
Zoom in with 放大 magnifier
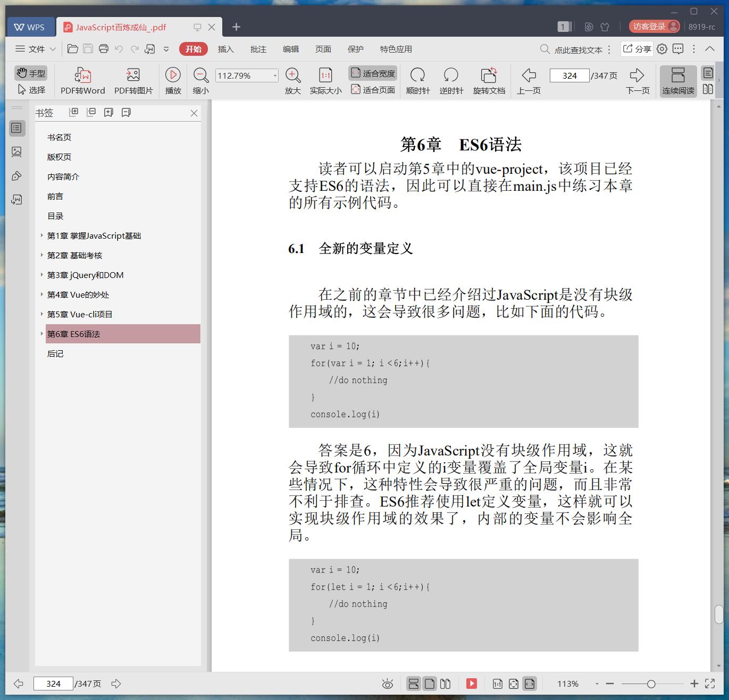(x=293, y=81)
